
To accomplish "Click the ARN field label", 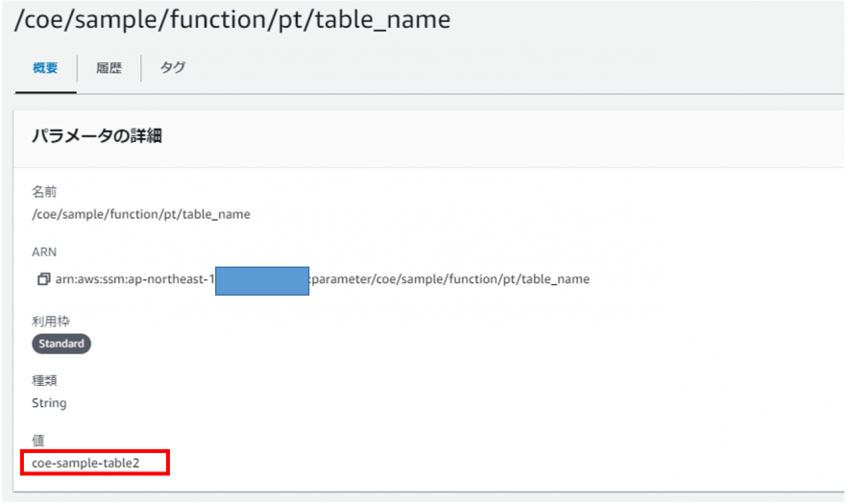I will coord(44,252).
